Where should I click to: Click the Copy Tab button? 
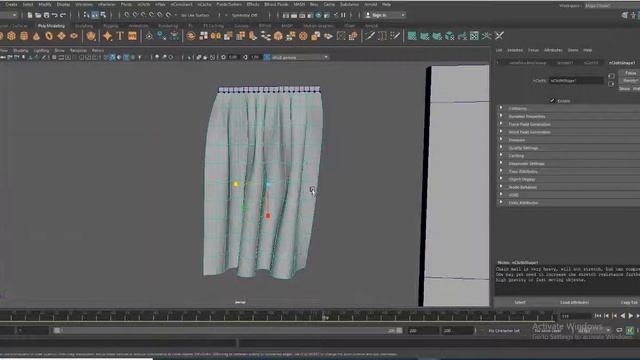coord(628,302)
